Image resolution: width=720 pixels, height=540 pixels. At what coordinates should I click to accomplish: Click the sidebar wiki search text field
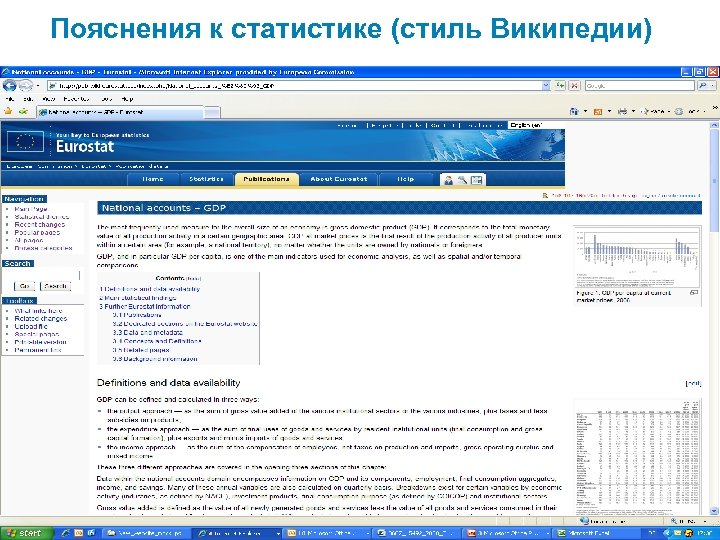point(41,275)
